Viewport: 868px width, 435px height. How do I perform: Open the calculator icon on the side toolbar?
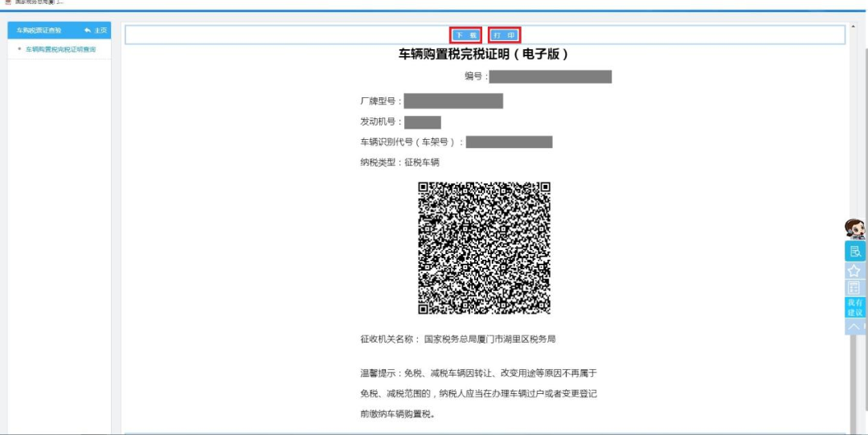coord(854,288)
